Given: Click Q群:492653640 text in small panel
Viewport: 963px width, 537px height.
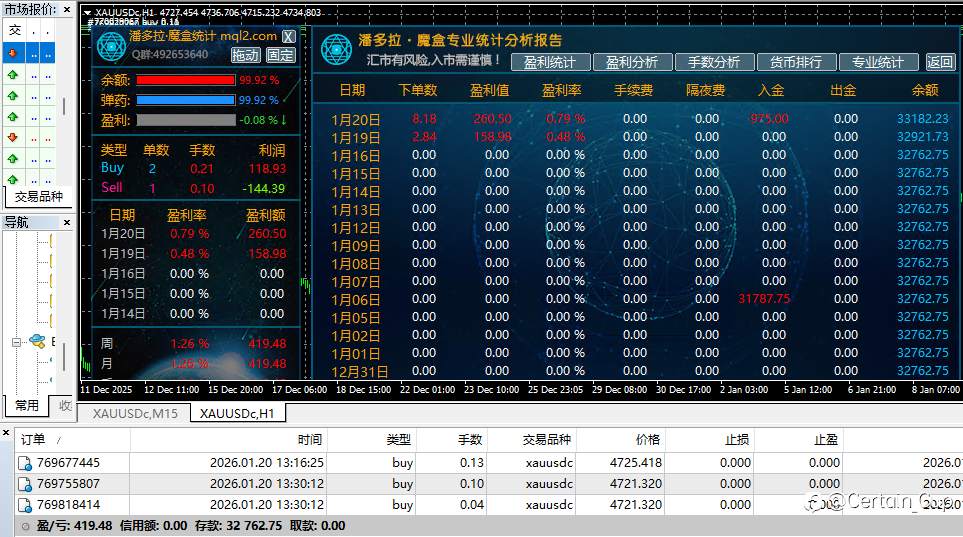Looking at the screenshot, I should tap(170, 55).
